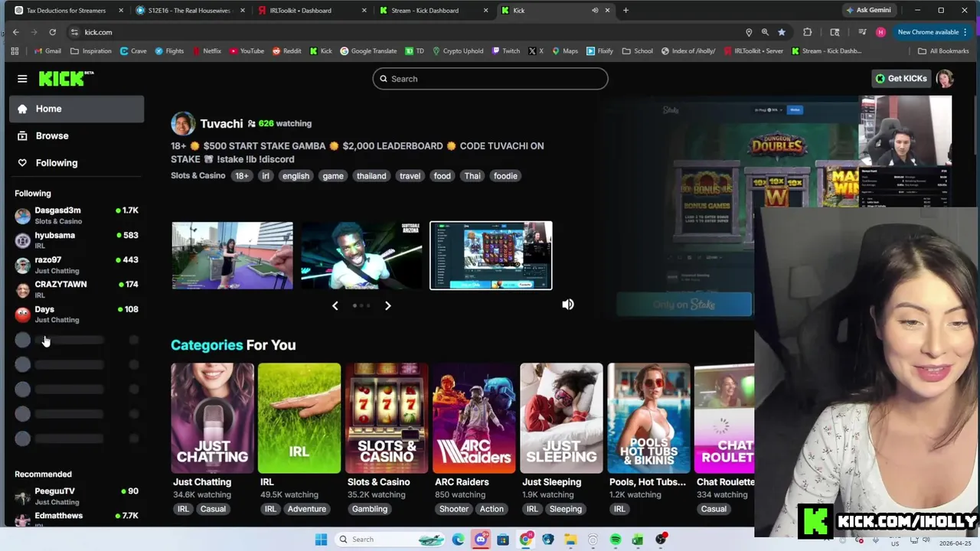Click the Shooter tag under ARC Raiders

[x=454, y=509]
